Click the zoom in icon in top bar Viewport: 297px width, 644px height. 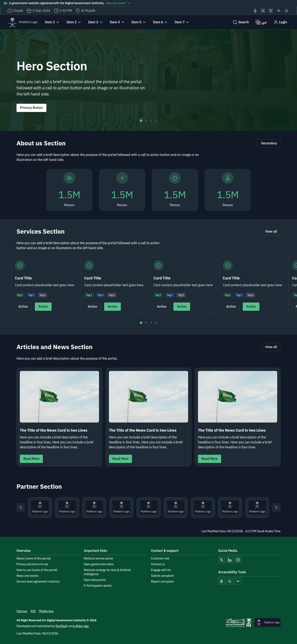click(271, 11)
